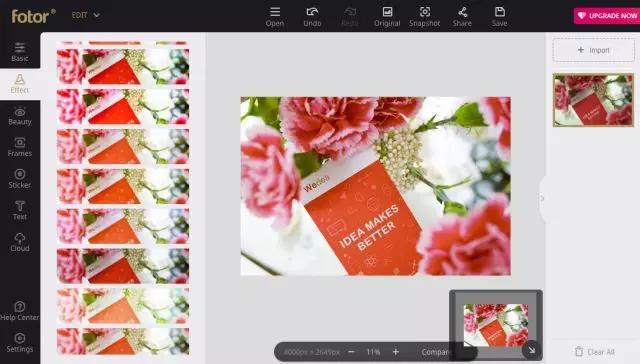Select the Text tool
This screenshot has height=364, width=640.
(20, 210)
